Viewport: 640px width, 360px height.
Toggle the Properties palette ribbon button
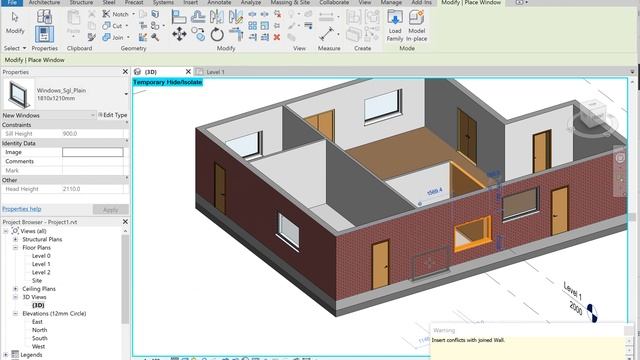[44, 34]
